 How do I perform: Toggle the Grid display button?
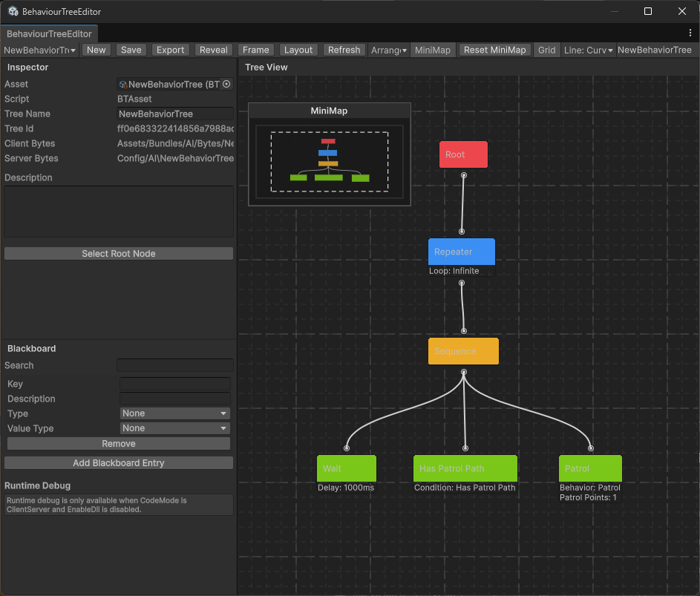[546, 50]
